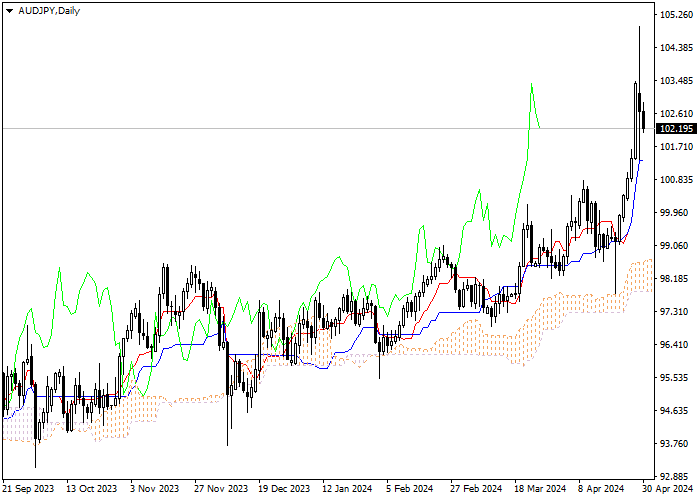The height and width of the screenshot is (500, 700).
Task: Click the 19 Dec 2023 date label
Action: pos(284,489)
